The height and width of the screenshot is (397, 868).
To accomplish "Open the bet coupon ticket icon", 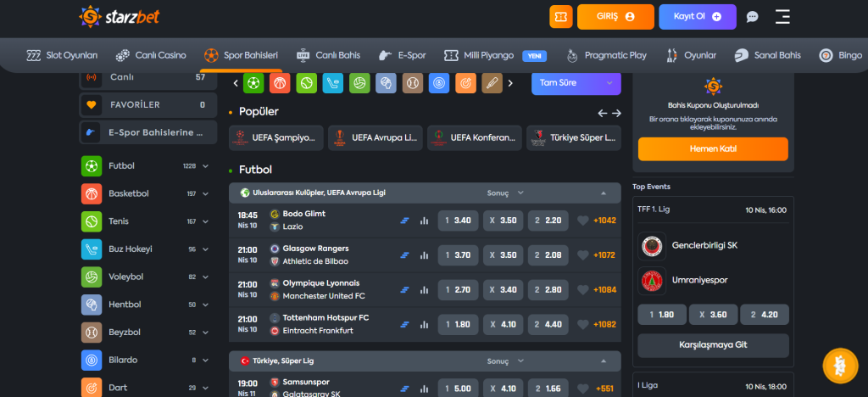I will pos(561,17).
